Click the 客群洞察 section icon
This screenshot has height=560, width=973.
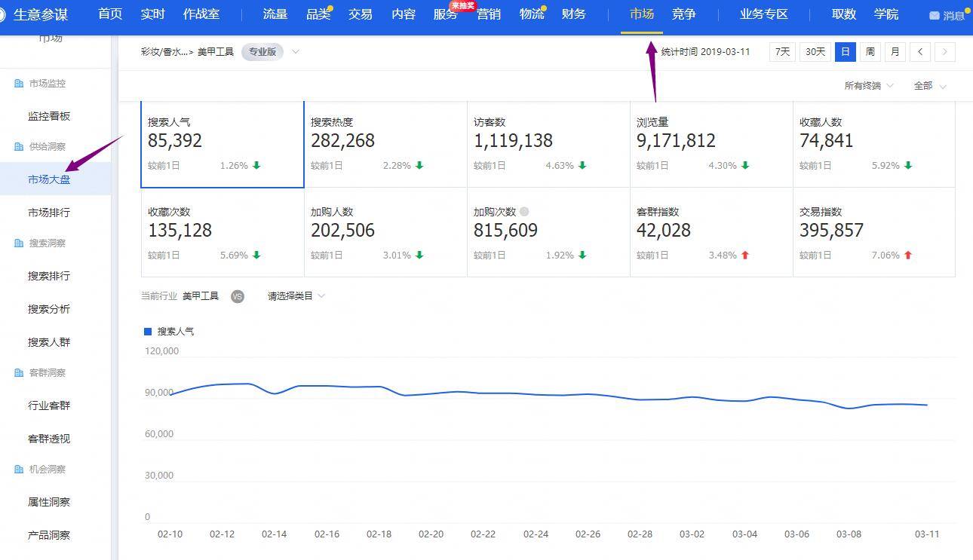19,373
